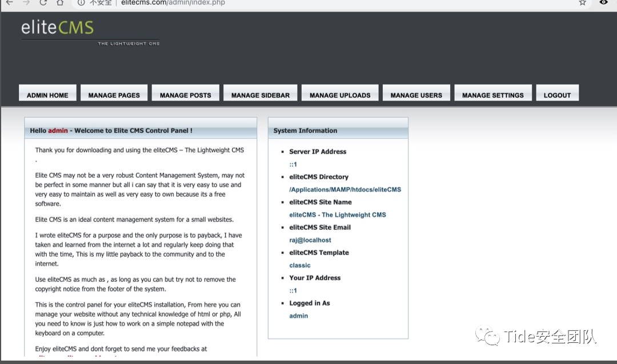Click the eliteCMS Directory label
Image resolution: width=617 pixels, height=364 pixels.
pos(319,177)
